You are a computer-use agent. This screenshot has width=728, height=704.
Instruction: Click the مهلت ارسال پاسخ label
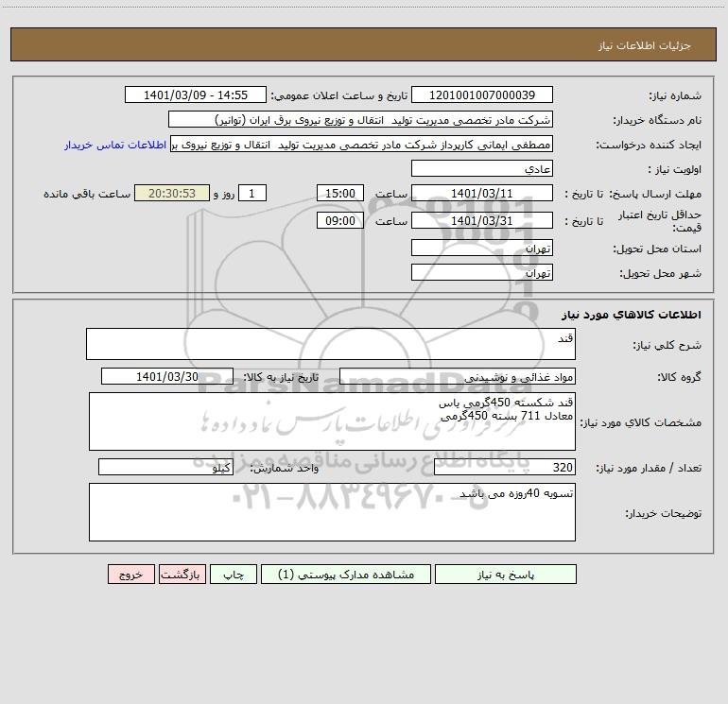(x=655, y=194)
